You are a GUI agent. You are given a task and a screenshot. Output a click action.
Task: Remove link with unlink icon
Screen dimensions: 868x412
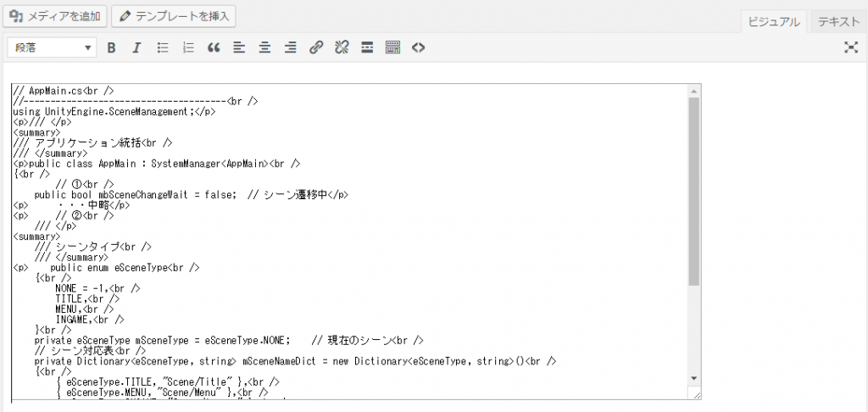342,47
